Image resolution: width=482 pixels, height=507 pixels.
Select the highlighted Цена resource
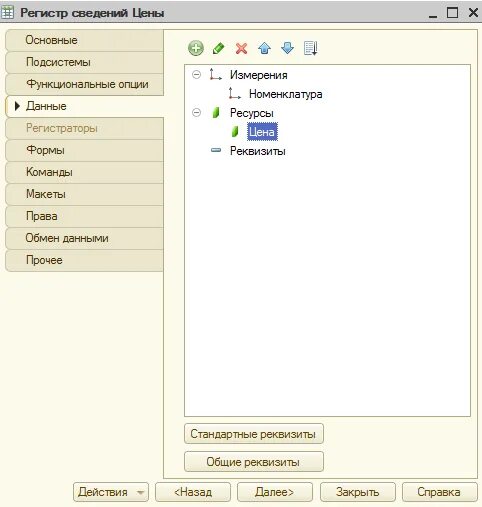pyautogui.click(x=262, y=132)
